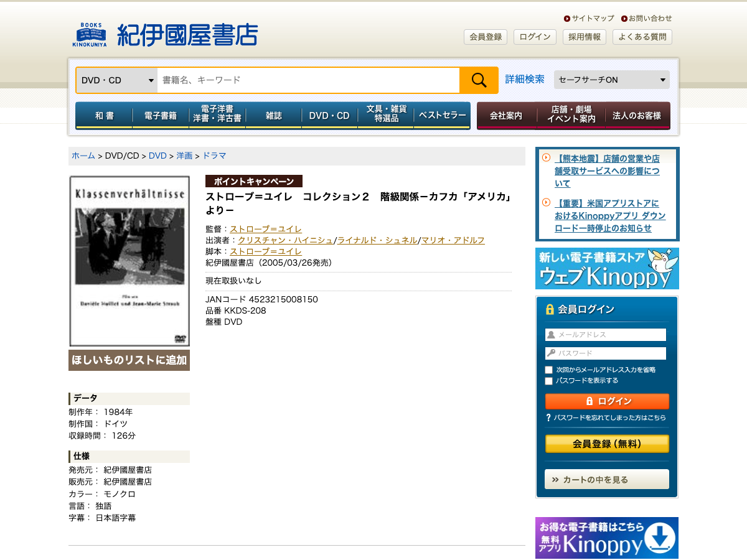This screenshot has height=560, width=747.
Task: Open the ウェブKinoppy store banner
Action: (x=607, y=269)
